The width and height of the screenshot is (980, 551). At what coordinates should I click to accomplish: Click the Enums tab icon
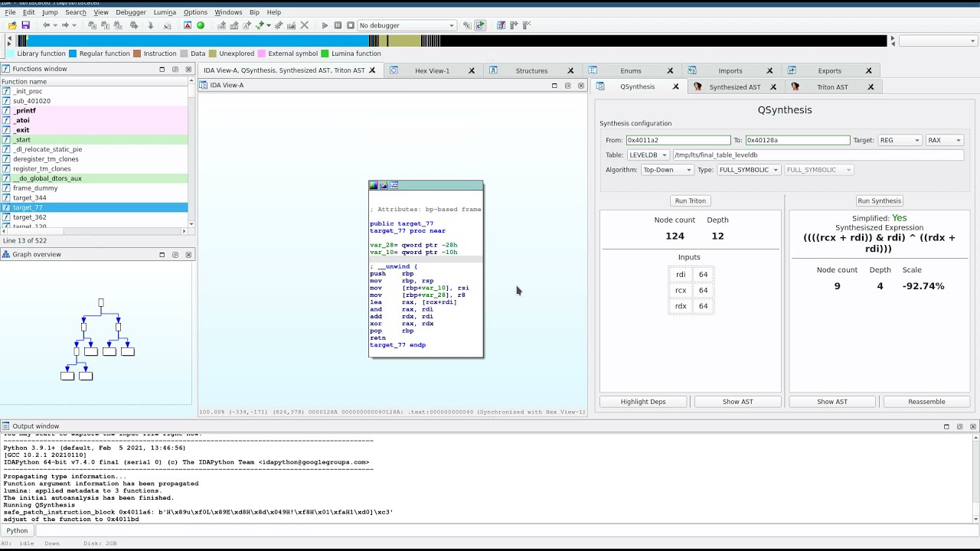tap(593, 70)
